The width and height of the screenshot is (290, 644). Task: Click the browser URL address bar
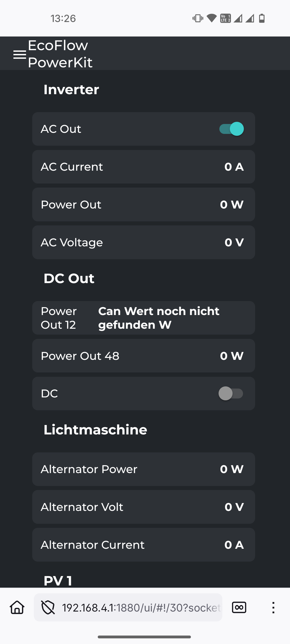pyautogui.click(x=141, y=607)
